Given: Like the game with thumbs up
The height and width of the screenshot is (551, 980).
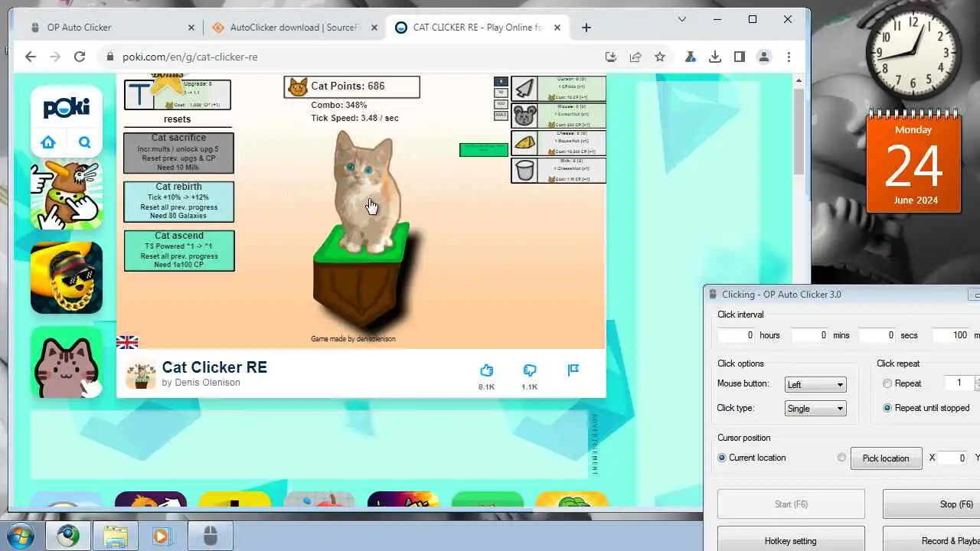Looking at the screenshot, I should [x=486, y=370].
